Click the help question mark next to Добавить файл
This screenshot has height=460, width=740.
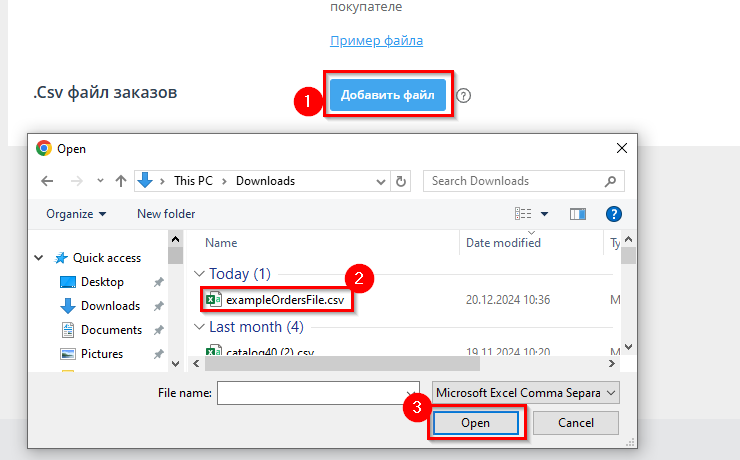tap(463, 96)
